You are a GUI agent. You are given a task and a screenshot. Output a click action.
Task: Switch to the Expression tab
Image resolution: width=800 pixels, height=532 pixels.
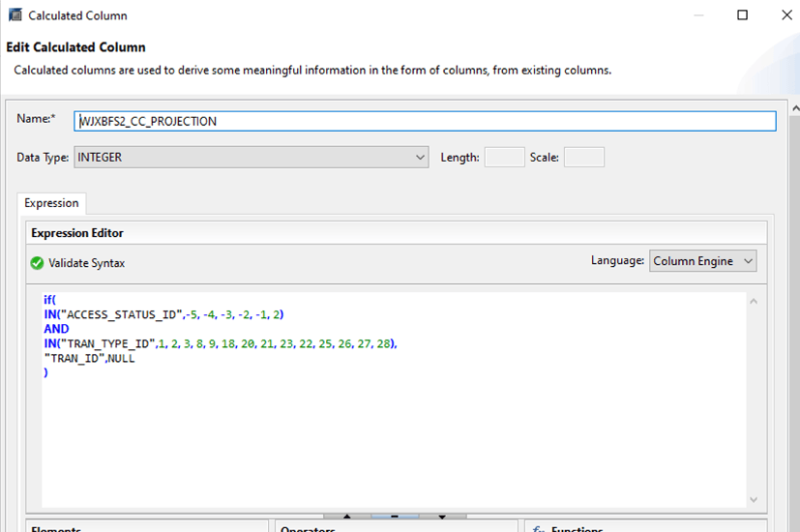click(51, 203)
